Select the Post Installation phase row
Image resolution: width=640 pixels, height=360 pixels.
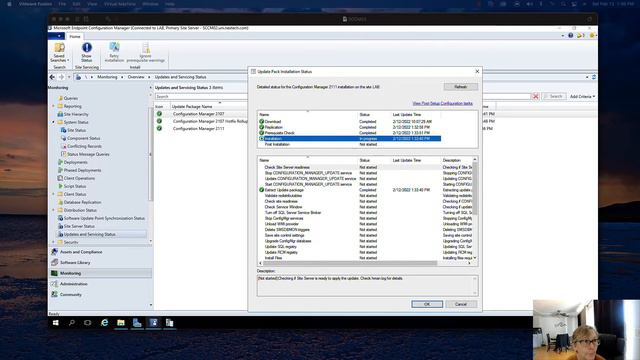pos(349,144)
